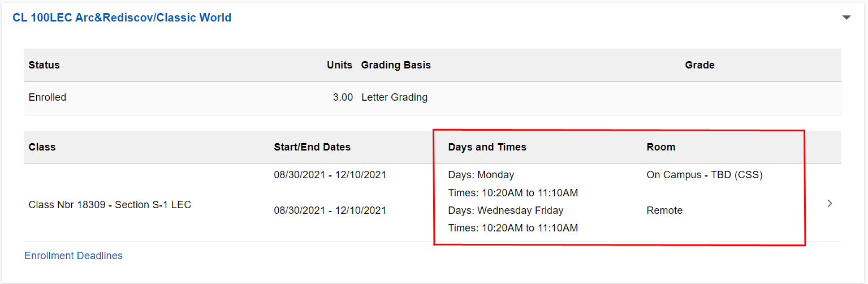Click the Remote room entry
868x284 pixels.
664,210
